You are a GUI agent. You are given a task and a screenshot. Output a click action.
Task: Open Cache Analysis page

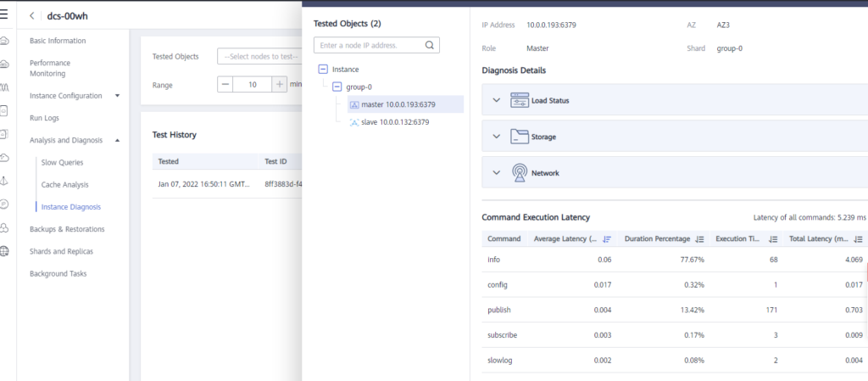point(64,184)
